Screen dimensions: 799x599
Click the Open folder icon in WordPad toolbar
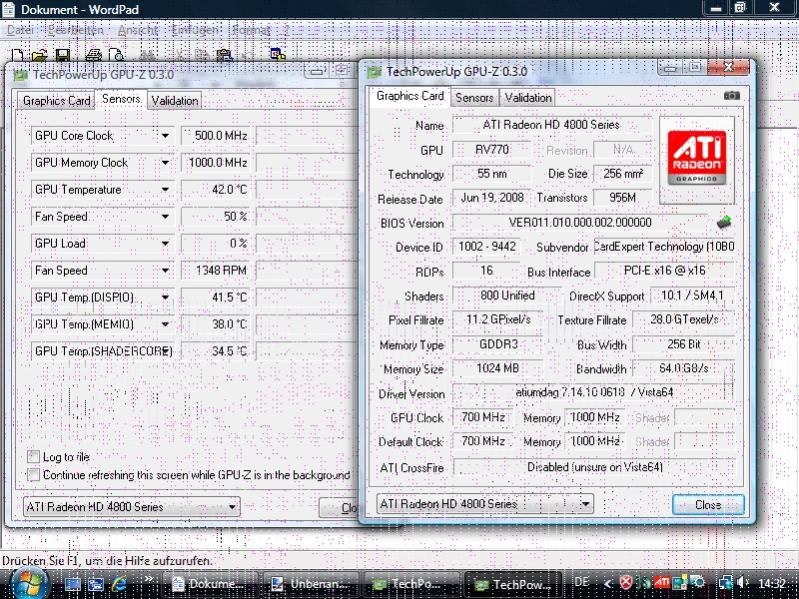(x=40, y=55)
